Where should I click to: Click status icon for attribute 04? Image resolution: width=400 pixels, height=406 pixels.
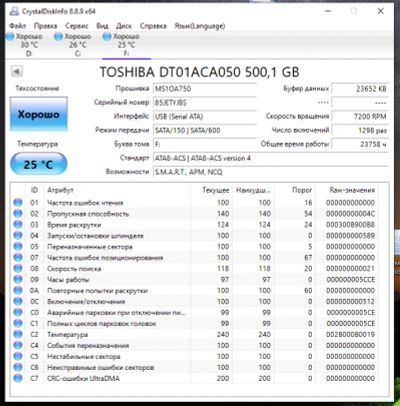pos(18,235)
